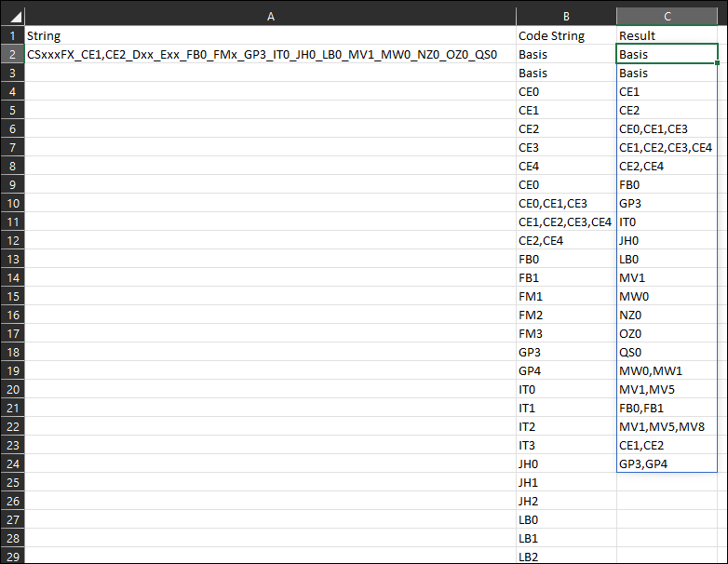The width and height of the screenshot is (728, 564).
Task: Select 'CE2' in cell C5
Action: pyautogui.click(x=667, y=111)
